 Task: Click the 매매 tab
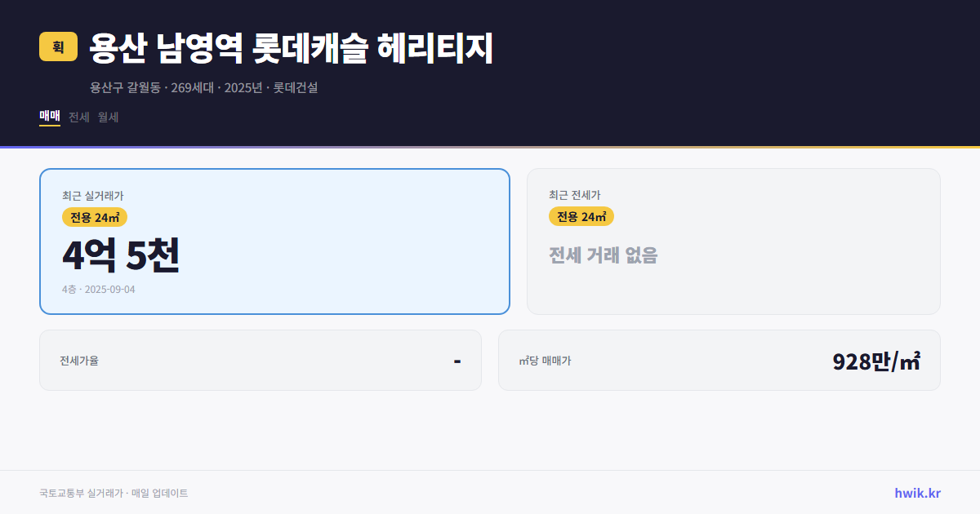pos(48,117)
